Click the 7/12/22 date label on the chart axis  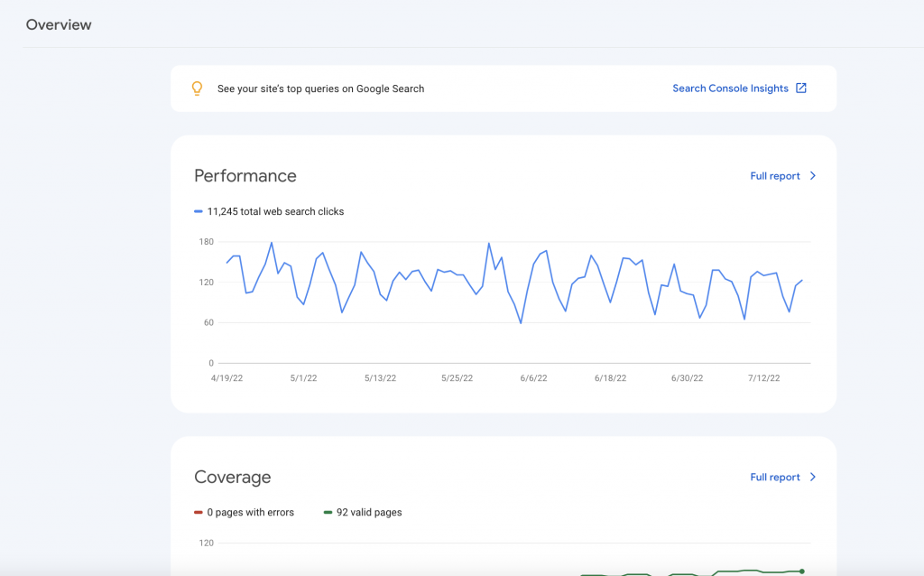(763, 378)
